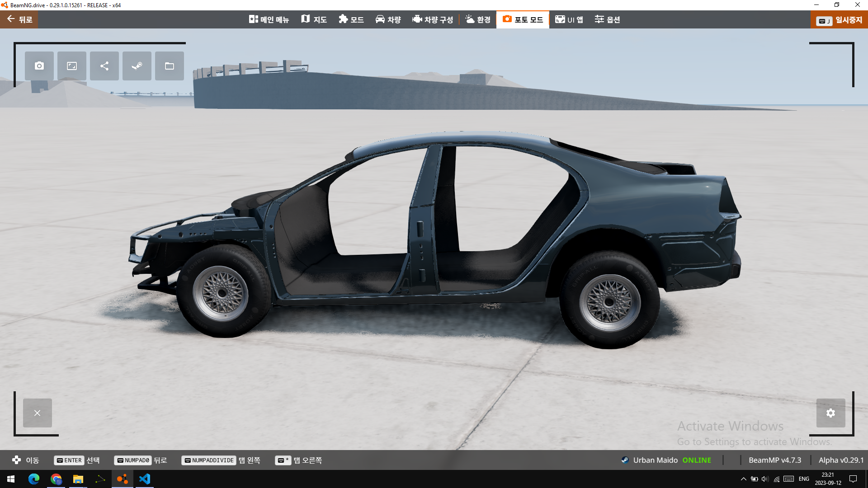This screenshot has height=488, width=868.
Task: Open the screenshots folder icon
Action: click(x=170, y=66)
